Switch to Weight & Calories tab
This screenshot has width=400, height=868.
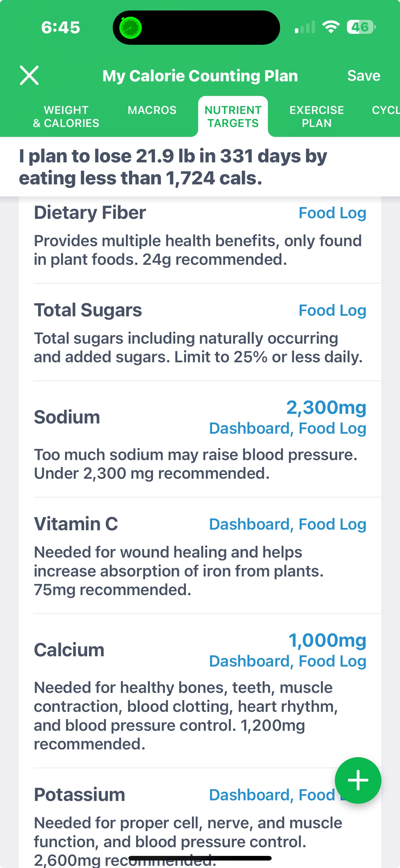[x=66, y=116]
